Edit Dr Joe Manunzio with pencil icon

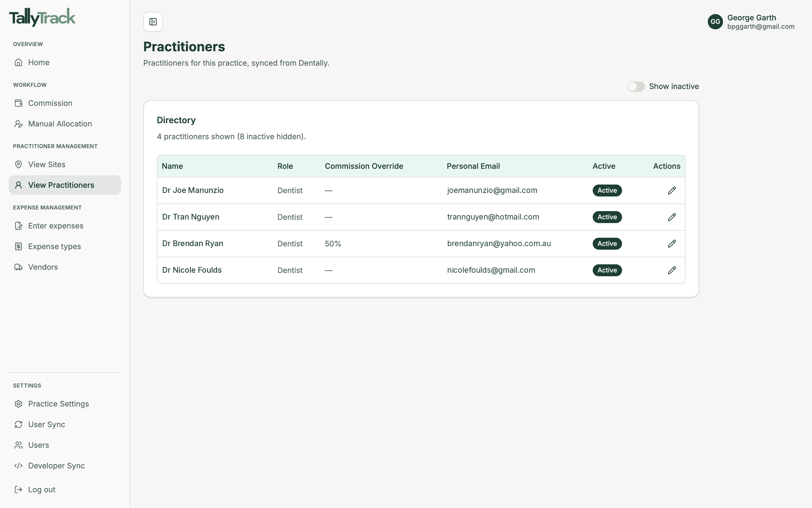click(x=672, y=190)
